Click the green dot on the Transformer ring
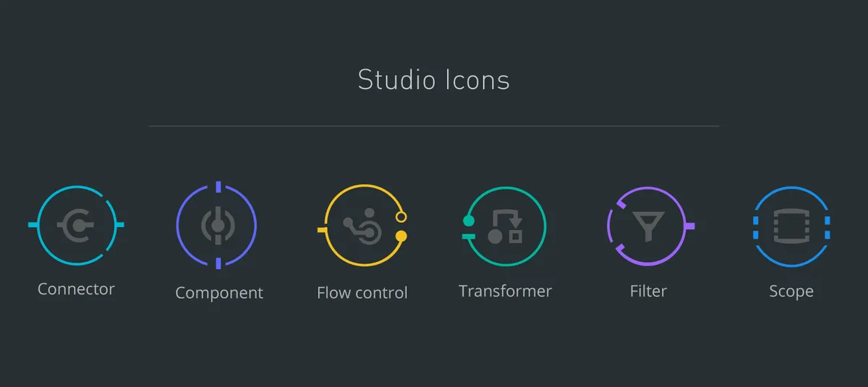The height and width of the screenshot is (387, 868). 469,220
